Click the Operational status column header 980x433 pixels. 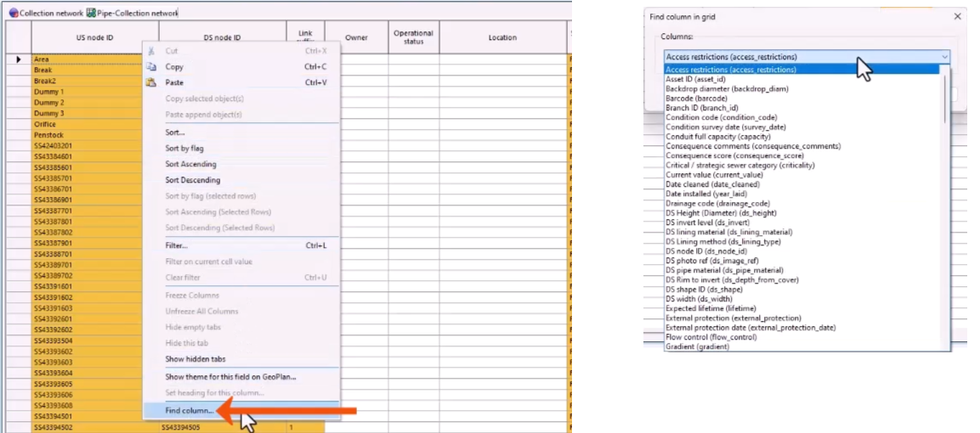click(413, 37)
